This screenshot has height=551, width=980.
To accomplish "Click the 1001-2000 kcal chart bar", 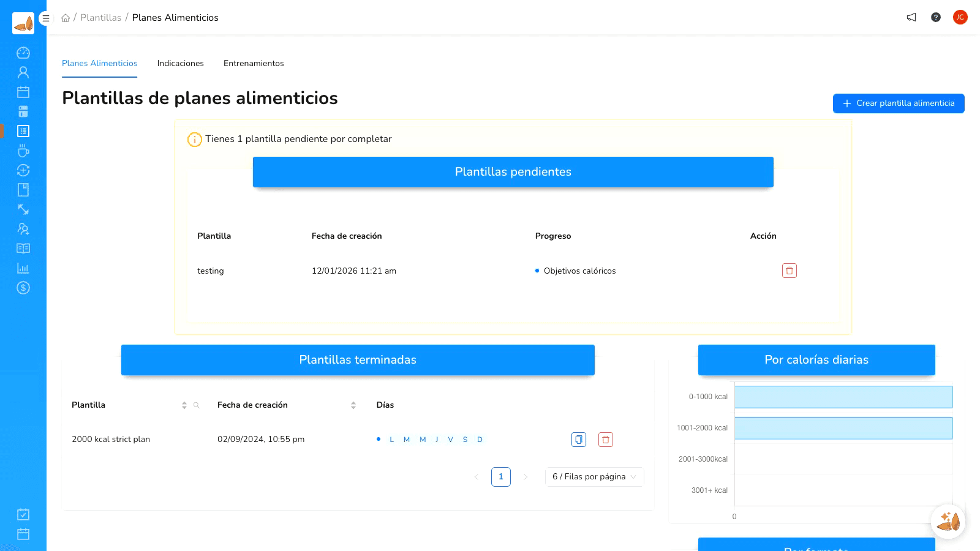I will coord(843,428).
